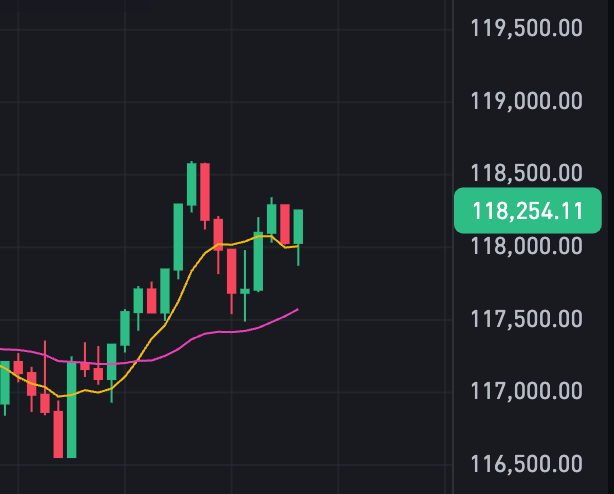Click the 119,500.00 price axis label
Viewport: 614px width, 494px height.
click(526, 27)
